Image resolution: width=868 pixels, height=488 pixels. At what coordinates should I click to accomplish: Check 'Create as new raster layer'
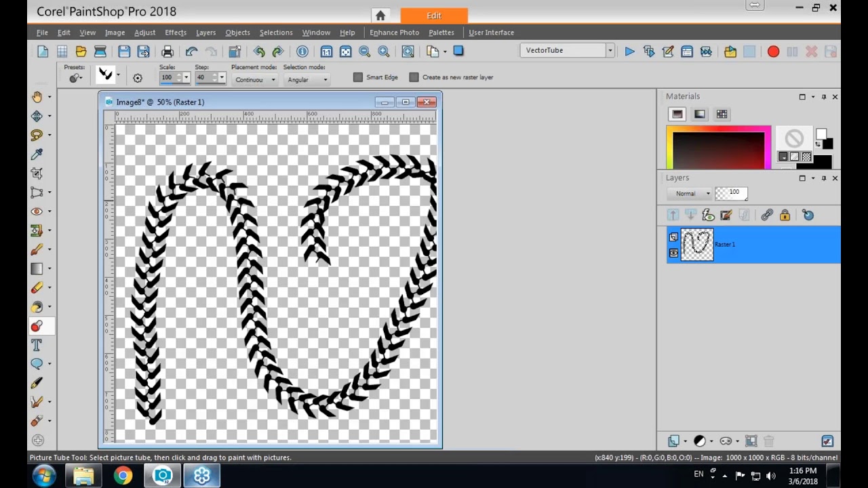[414, 77]
